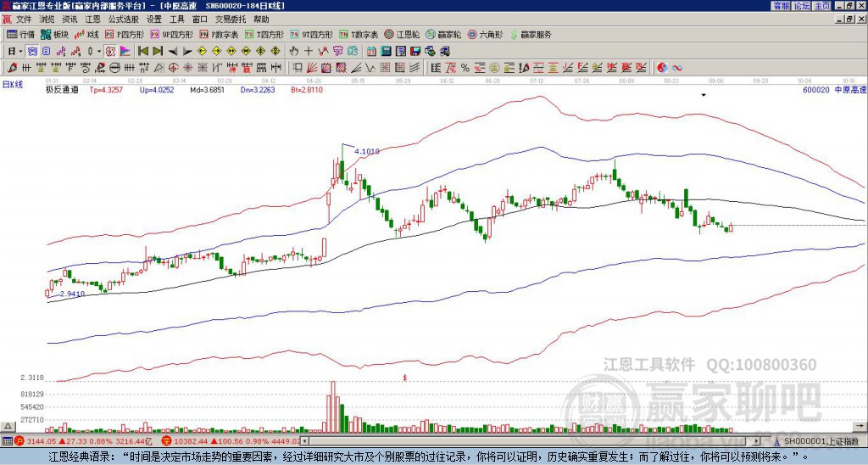The image size is (868, 465).
Task: Click the right-arrow button beside volume panel
Action: [858, 426]
